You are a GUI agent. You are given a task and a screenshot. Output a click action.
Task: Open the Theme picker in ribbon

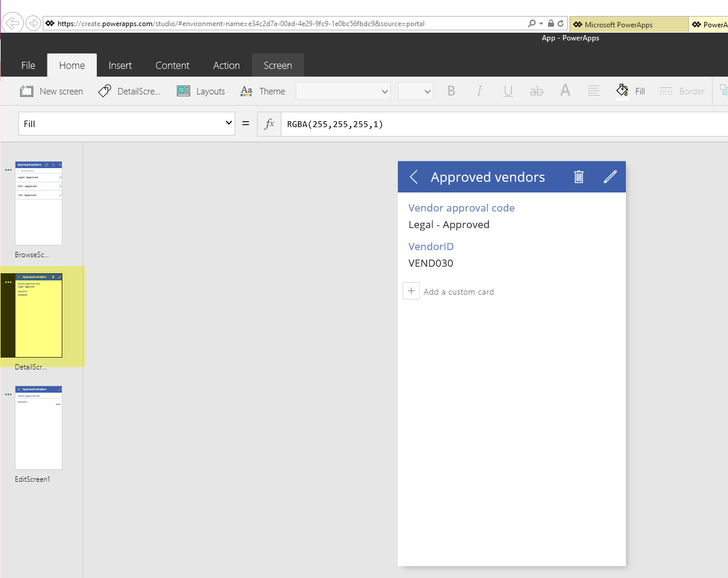coord(262,91)
